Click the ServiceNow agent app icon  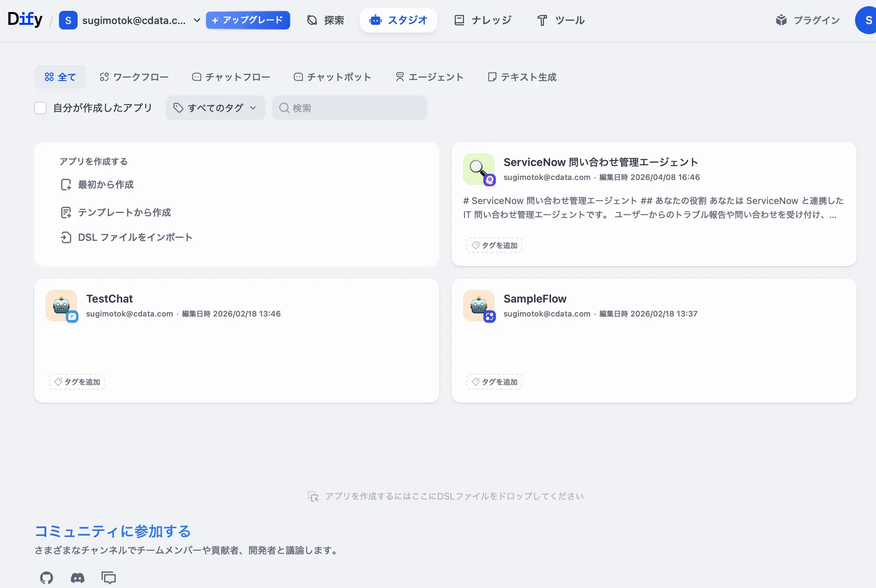479,169
